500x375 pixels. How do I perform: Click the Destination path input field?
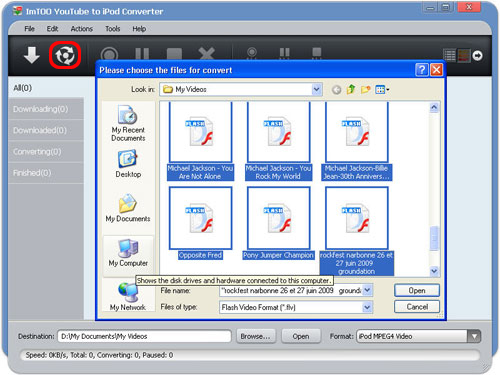pyautogui.click(x=144, y=336)
